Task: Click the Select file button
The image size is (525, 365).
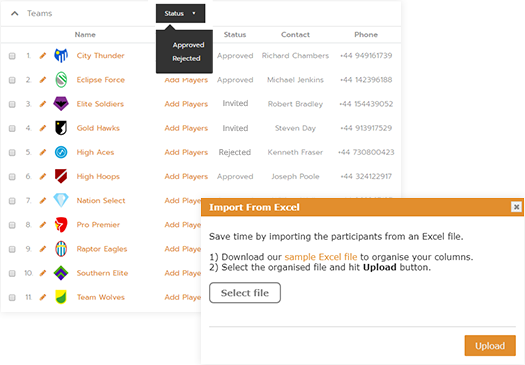Action: click(x=245, y=293)
